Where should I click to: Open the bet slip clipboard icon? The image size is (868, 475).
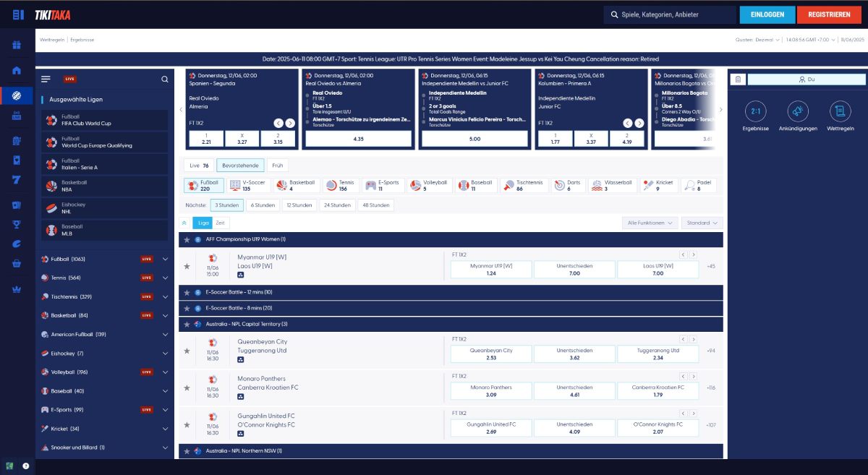(737, 80)
